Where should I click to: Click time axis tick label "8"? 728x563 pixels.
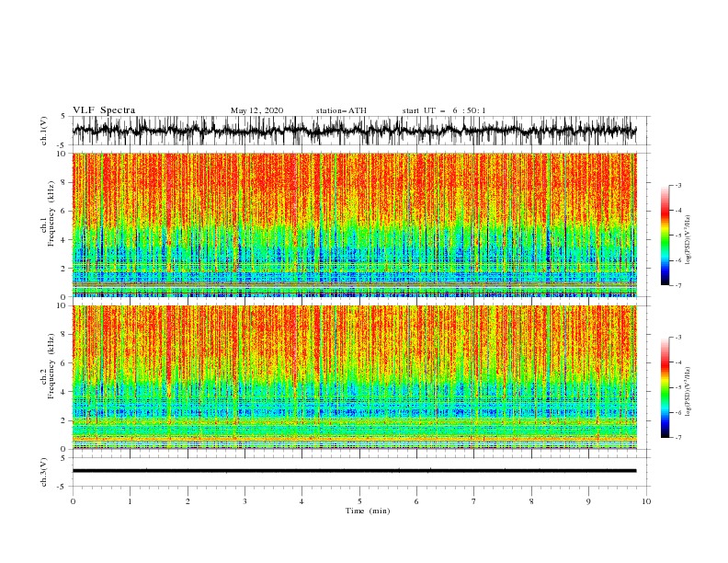(531, 501)
